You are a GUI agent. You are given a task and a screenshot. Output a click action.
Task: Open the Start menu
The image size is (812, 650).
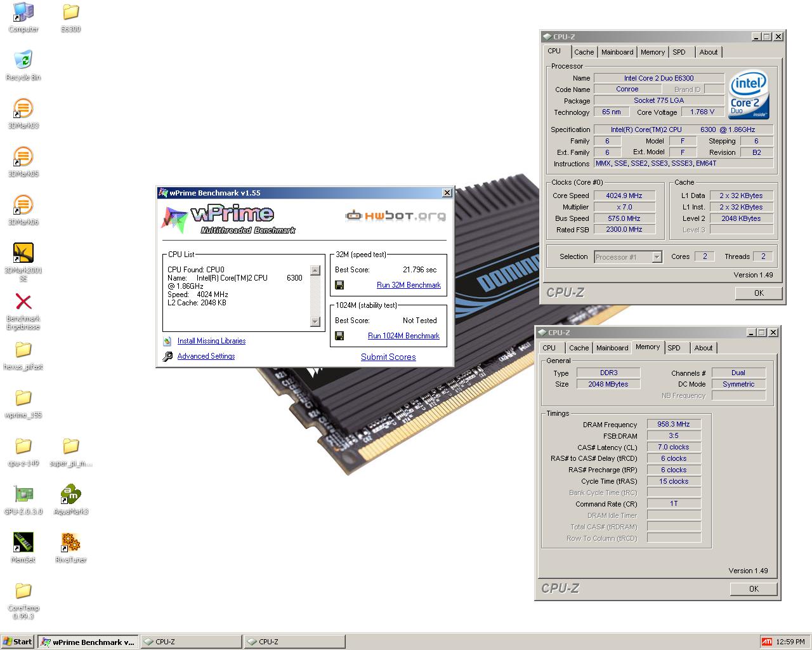[18, 642]
